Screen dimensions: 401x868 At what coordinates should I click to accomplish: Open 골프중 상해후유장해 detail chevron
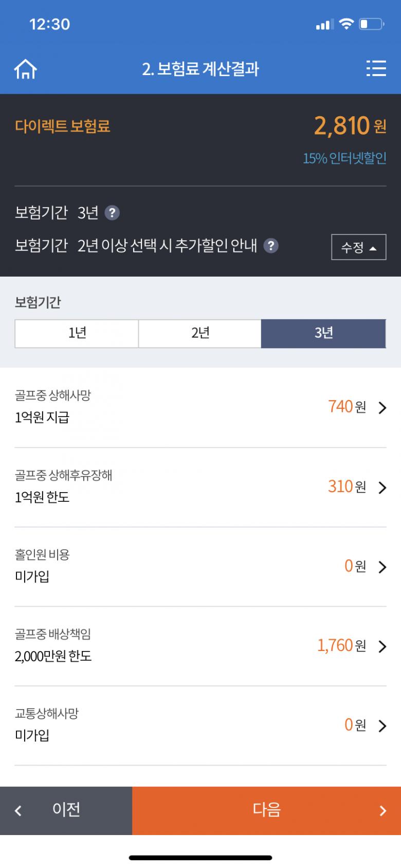[382, 487]
